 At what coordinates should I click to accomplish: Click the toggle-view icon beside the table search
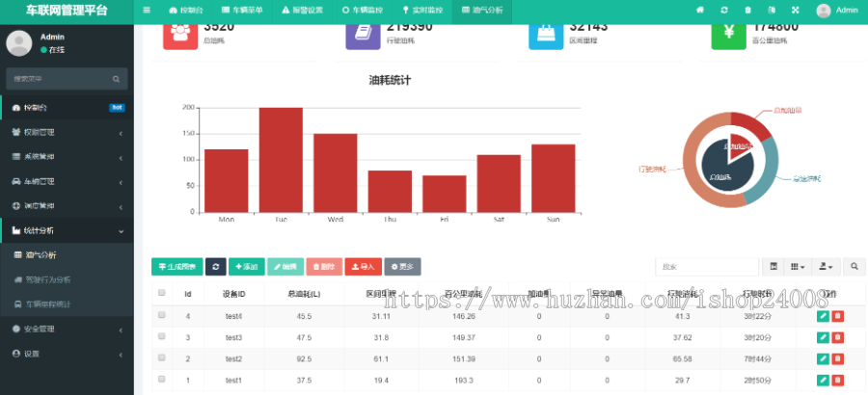click(x=773, y=267)
